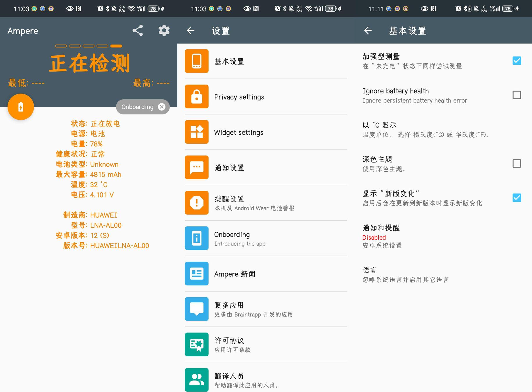Open Ampere 新闻 entry
The image size is (532, 392).
tap(266, 274)
